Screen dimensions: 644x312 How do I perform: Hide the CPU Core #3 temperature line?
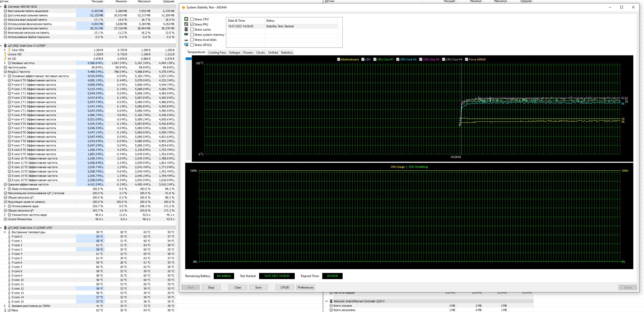[421, 59]
